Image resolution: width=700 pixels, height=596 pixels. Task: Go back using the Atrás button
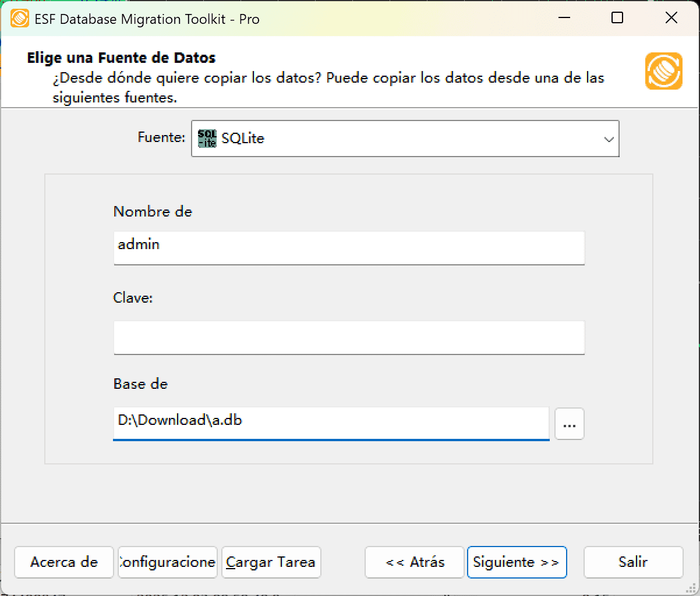[x=414, y=562]
